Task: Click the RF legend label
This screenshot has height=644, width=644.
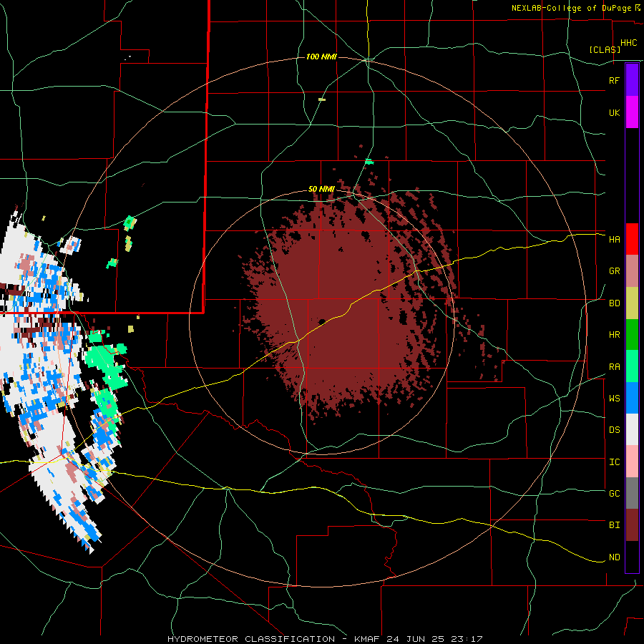Action: (614, 80)
